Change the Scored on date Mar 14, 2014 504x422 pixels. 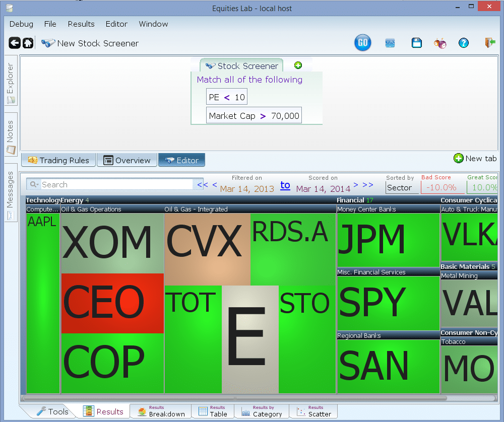click(x=323, y=189)
